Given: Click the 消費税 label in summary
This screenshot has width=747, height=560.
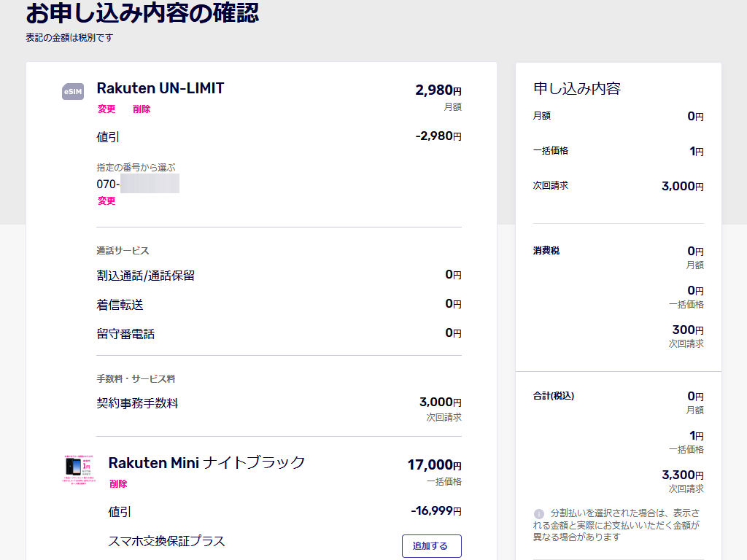Looking at the screenshot, I should 546,251.
